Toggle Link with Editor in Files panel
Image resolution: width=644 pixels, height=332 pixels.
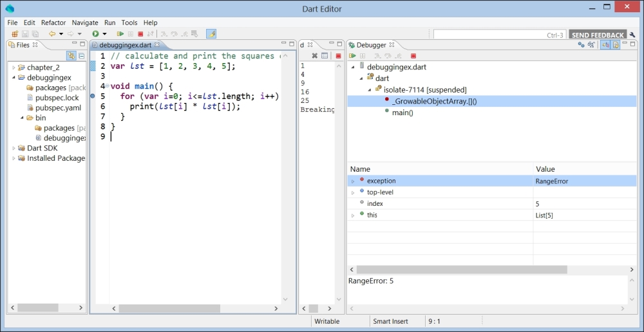71,56
